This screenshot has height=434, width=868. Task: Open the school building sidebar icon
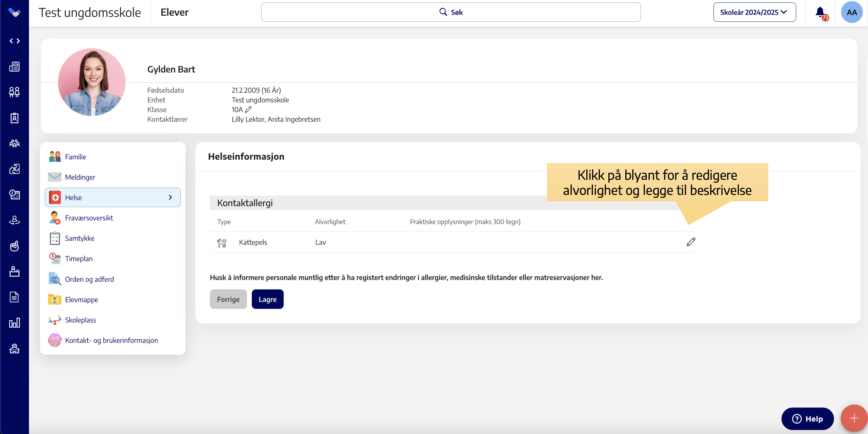click(x=15, y=348)
